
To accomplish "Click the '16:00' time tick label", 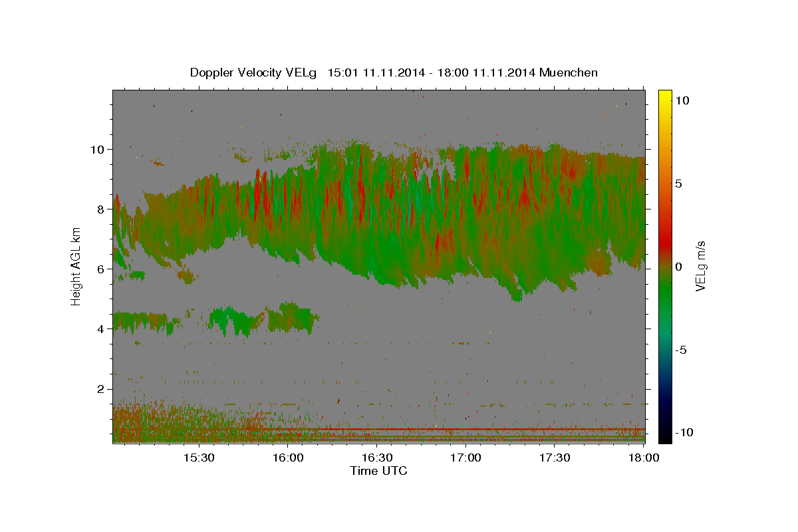I will 288,458.
